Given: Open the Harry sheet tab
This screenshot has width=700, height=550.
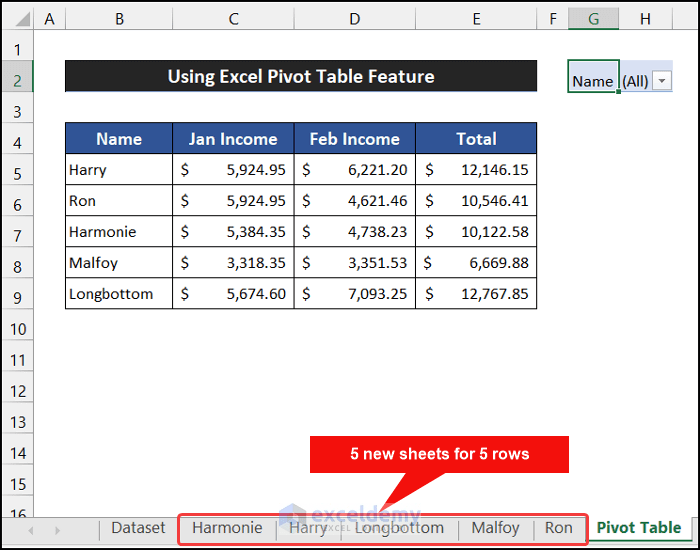Looking at the screenshot, I should pos(308,528).
